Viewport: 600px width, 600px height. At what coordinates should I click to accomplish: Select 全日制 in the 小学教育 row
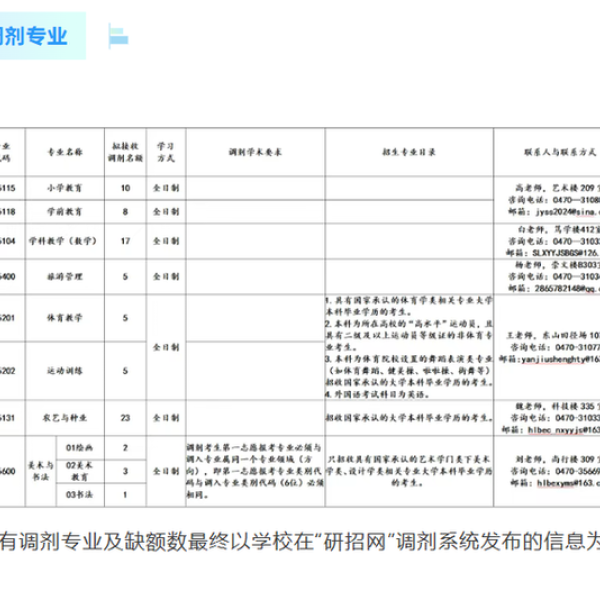point(166,188)
